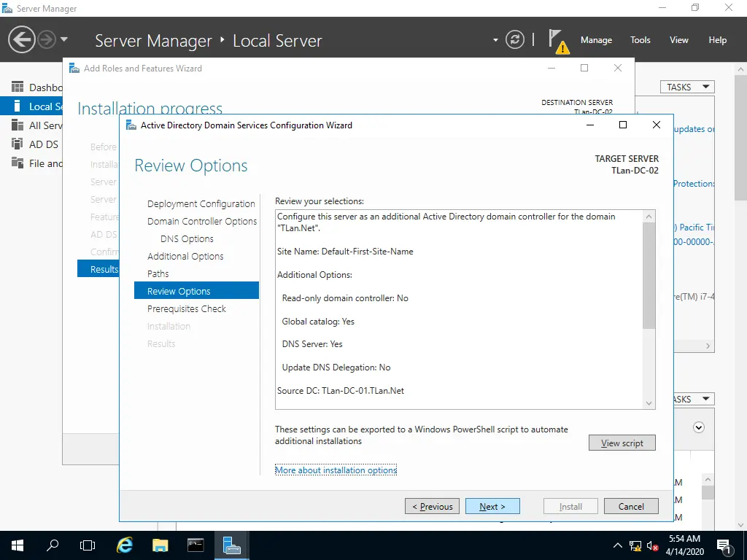Click the review selections scrollbar thumb
Viewport: 747px width, 560px height.
tap(649, 275)
